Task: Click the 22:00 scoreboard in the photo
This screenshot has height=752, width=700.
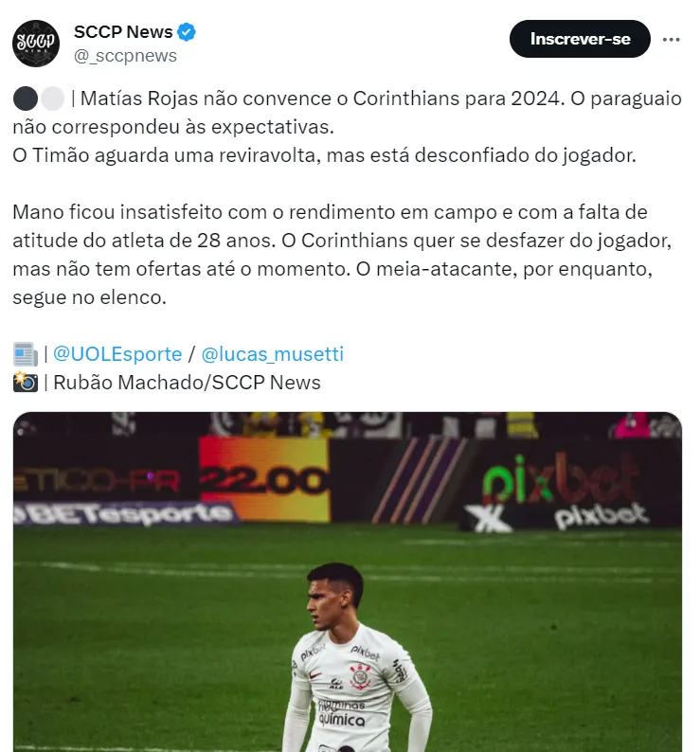Action: tap(264, 479)
